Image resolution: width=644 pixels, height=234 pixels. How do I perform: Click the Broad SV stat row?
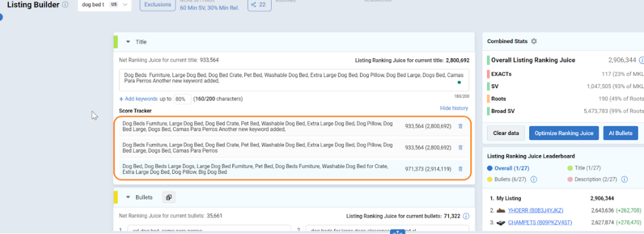[x=565, y=111]
